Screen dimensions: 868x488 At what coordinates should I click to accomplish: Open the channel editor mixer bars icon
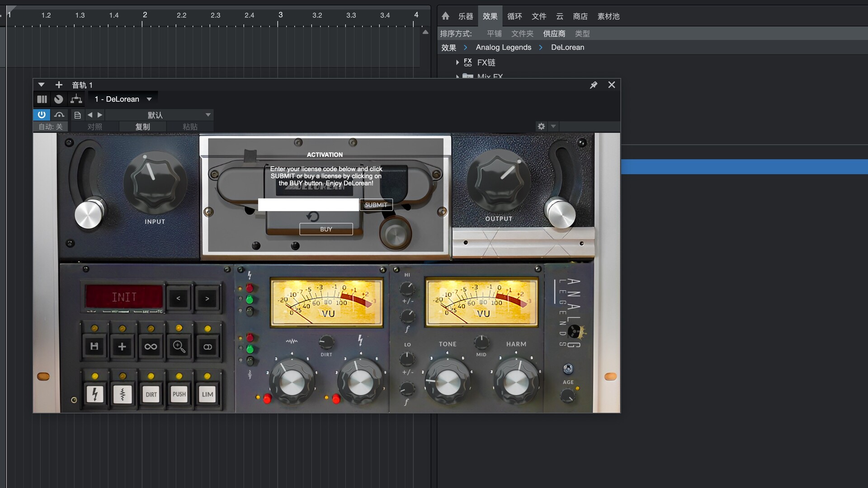pos(42,99)
